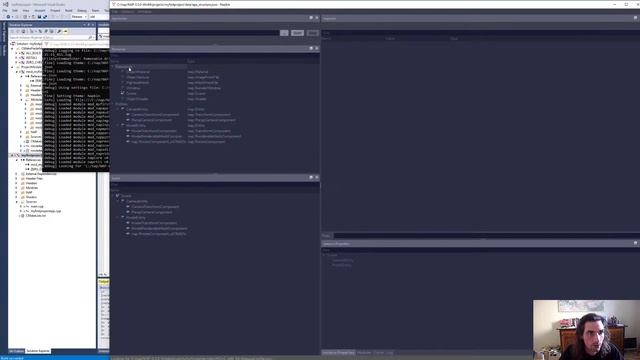The image size is (640, 360).
Task: Open the Debug menu in Visual Studio
Action: pos(82,10)
